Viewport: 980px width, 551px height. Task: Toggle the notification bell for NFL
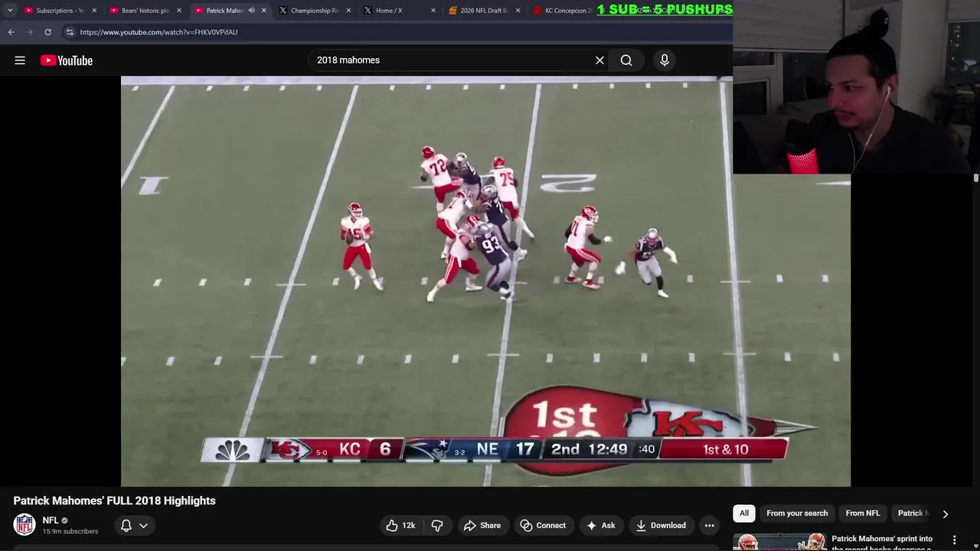coord(126,525)
